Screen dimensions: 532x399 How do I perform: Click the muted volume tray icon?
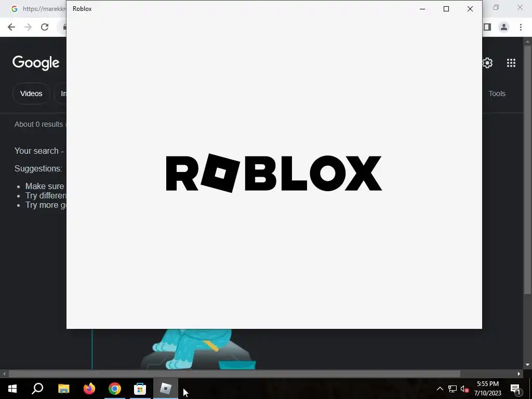click(x=464, y=389)
